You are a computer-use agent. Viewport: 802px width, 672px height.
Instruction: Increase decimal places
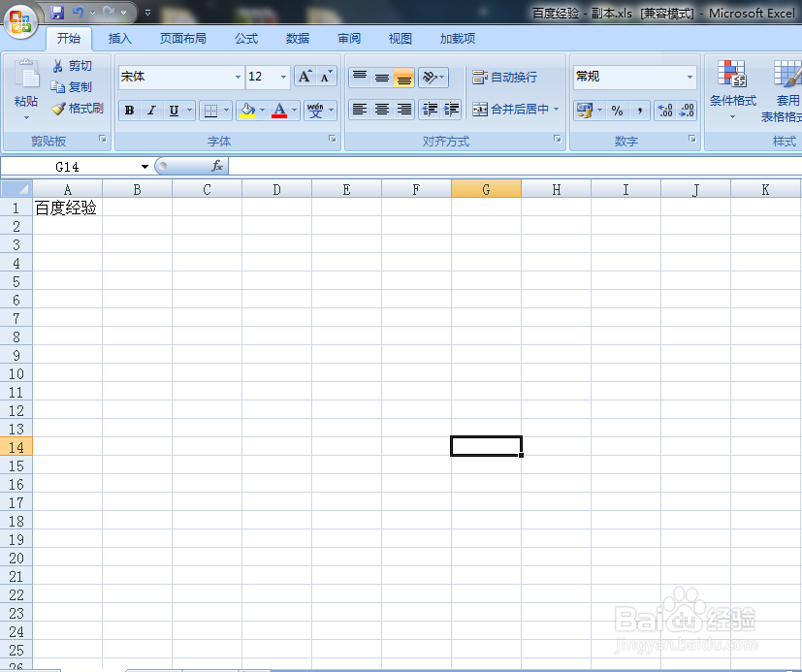click(665, 110)
